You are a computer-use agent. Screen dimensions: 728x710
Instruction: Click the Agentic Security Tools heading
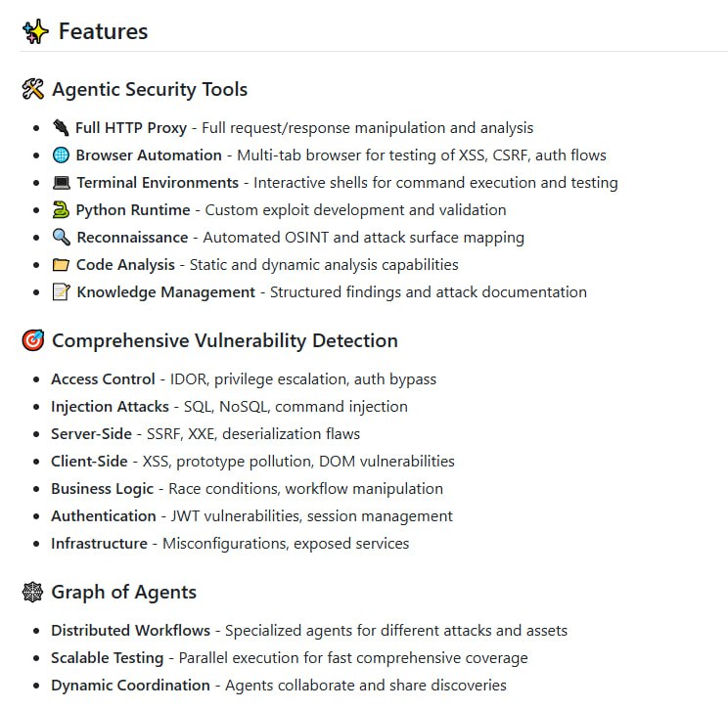pyautogui.click(x=150, y=90)
